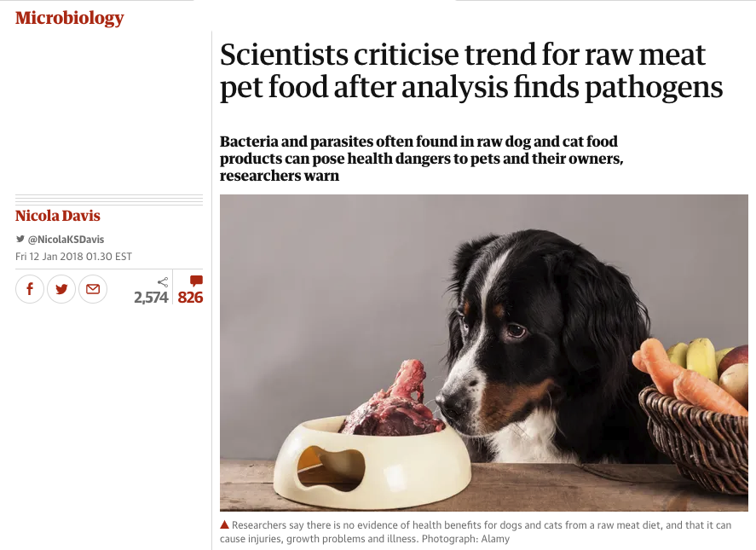The image size is (756, 550).
Task: Click the share symbol above 2,574
Action: [163, 281]
